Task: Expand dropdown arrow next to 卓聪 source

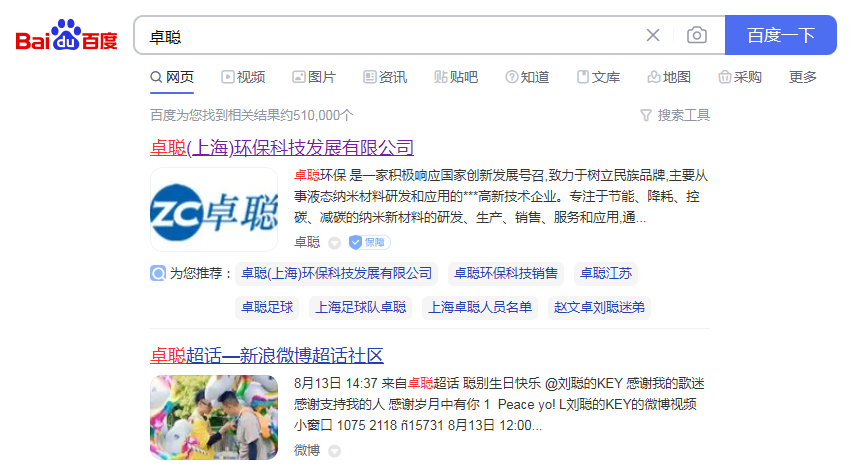Action: pos(335,243)
